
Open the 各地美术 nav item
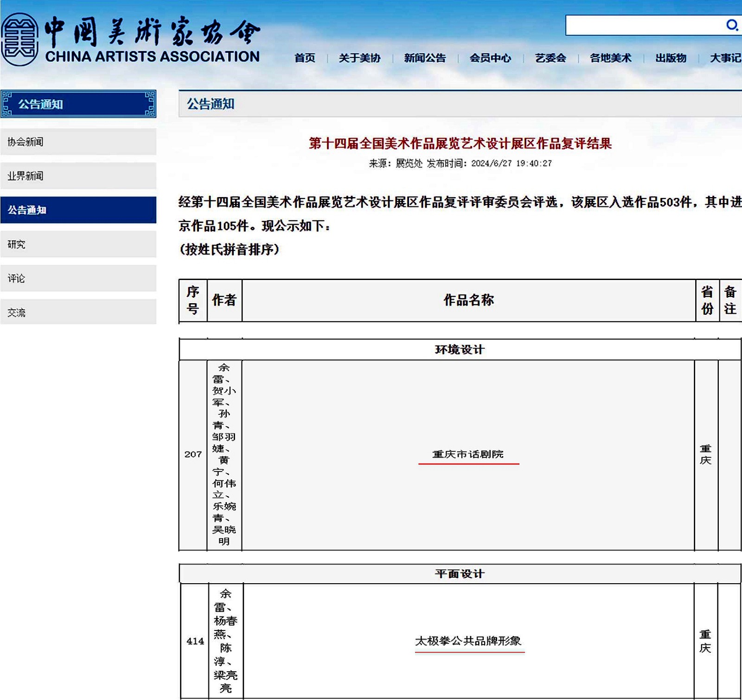point(610,58)
